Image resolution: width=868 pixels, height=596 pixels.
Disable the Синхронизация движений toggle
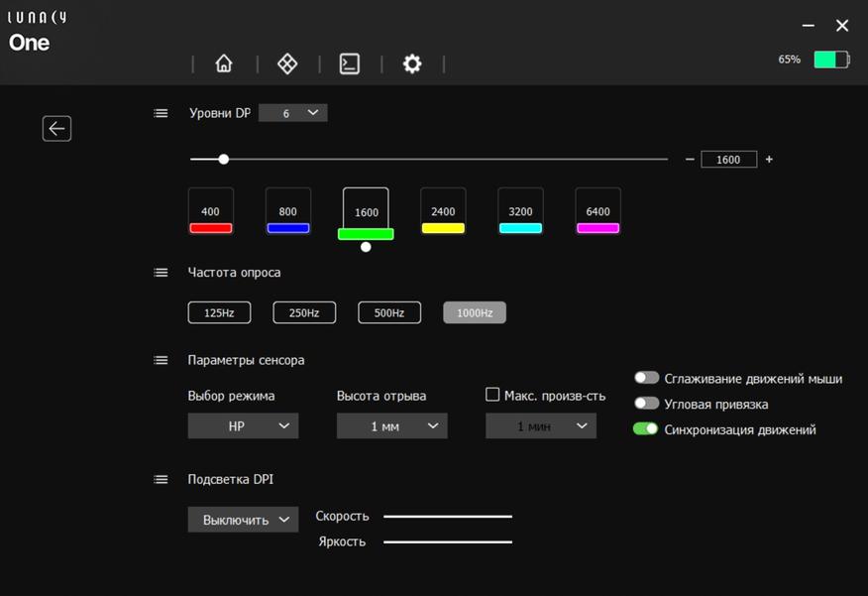point(646,429)
